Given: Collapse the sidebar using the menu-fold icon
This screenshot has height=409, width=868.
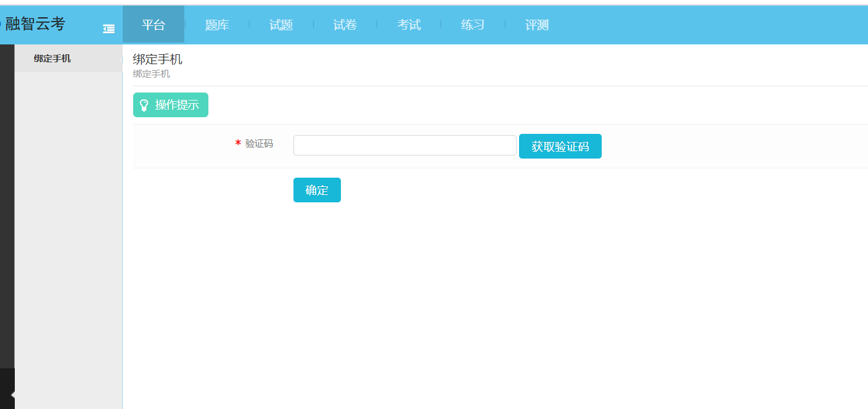Looking at the screenshot, I should pos(108,28).
